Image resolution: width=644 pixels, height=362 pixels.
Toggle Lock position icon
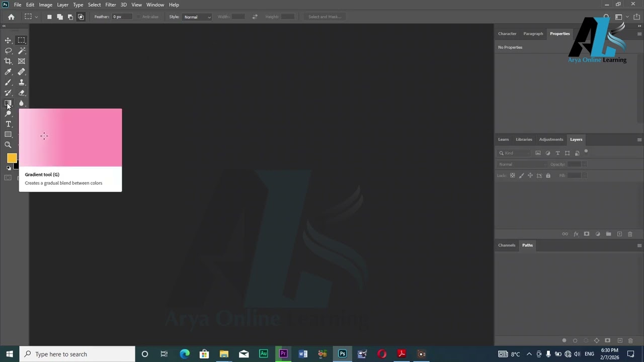pyautogui.click(x=530, y=175)
